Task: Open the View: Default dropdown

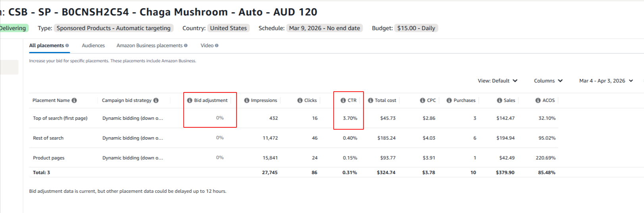Action: pos(498,81)
